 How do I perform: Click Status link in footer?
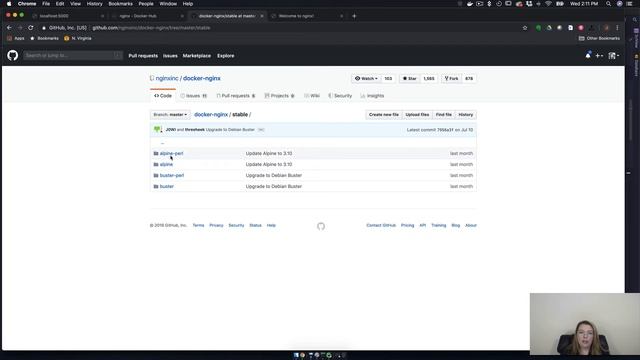point(256,225)
